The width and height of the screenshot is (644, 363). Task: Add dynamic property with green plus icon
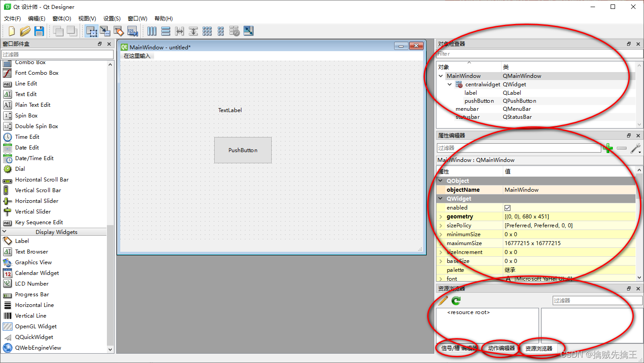(607, 148)
